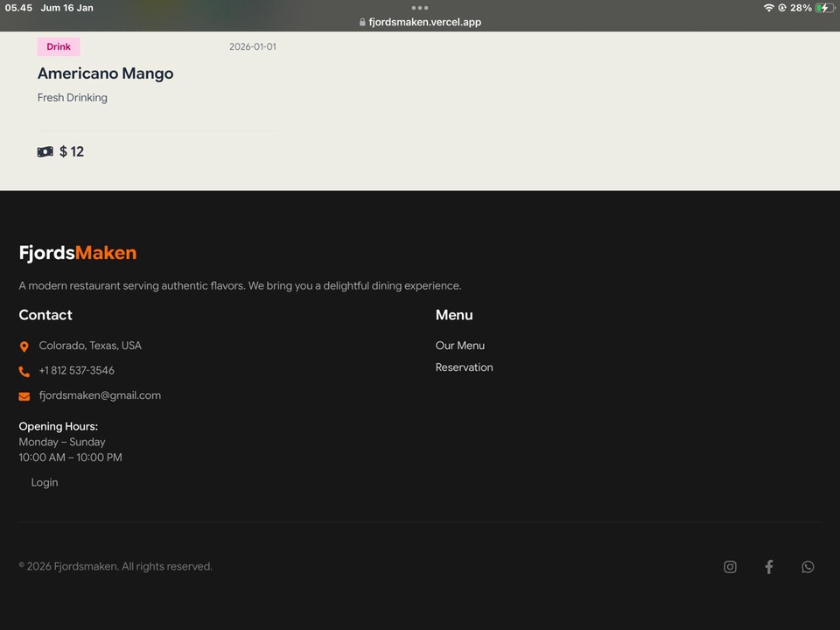Click the FjordsMaken footer logo
The image size is (840, 630).
pos(78,253)
